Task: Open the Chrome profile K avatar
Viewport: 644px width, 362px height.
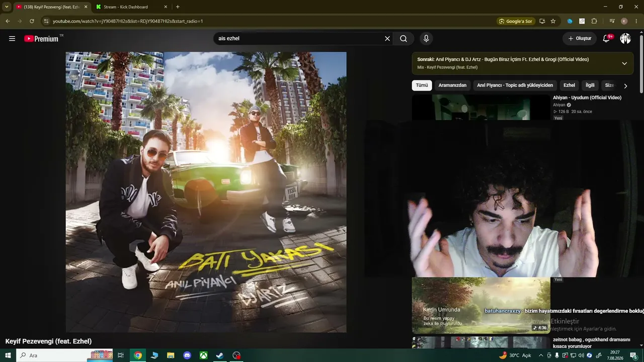Action: pos(624,21)
